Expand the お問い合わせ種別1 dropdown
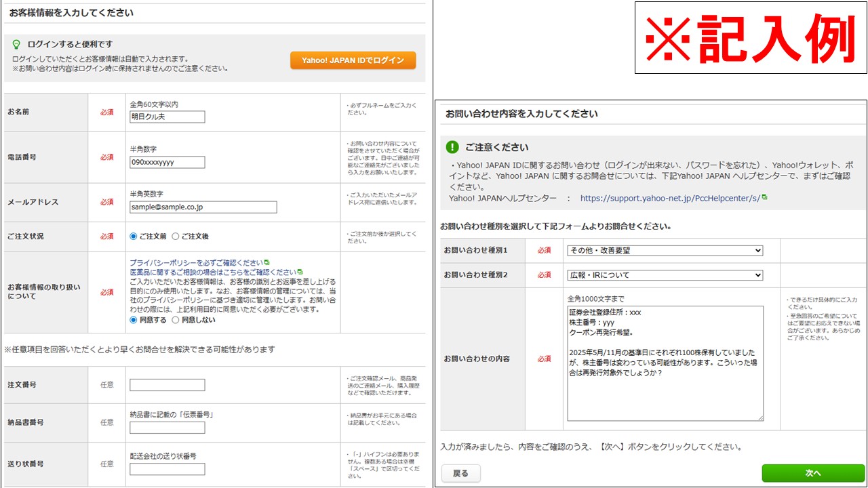 (665, 251)
